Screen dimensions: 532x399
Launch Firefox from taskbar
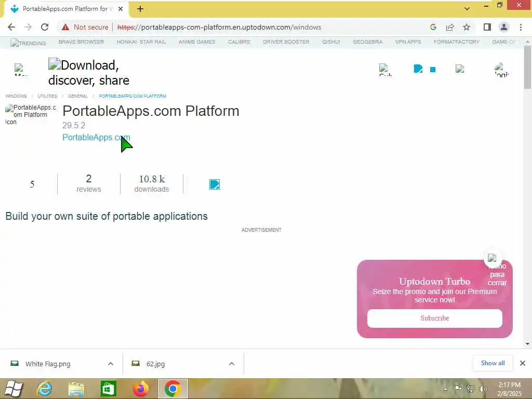click(x=140, y=389)
